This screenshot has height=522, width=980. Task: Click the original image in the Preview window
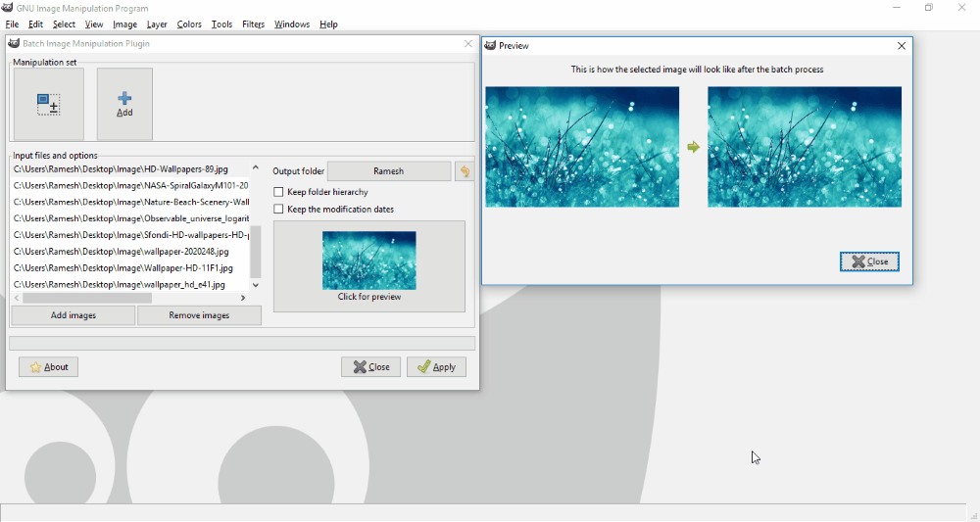pos(582,147)
